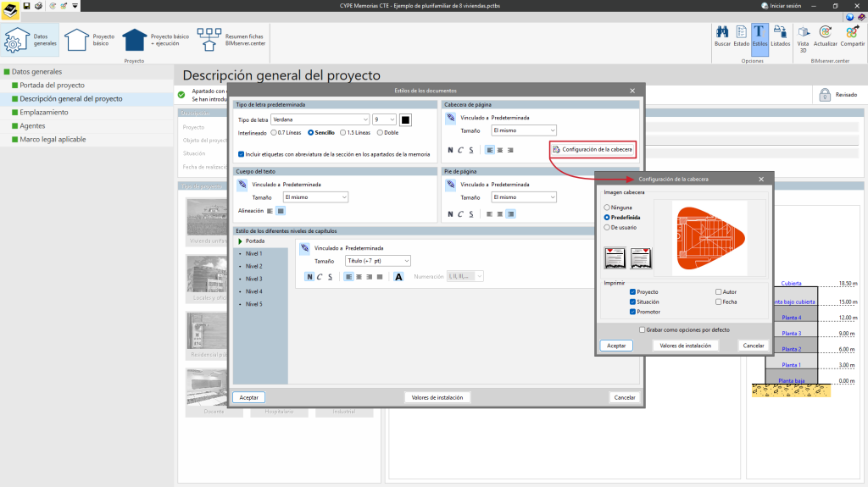Check Grabar como opciones por defecto
Viewport: 868px width, 487px height.
click(x=643, y=329)
